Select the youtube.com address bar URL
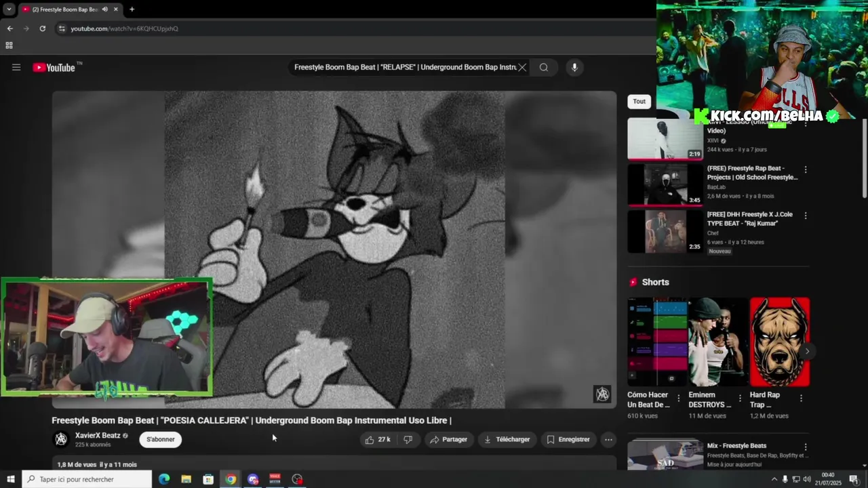868x488 pixels. pyautogui.click(x=125, y=28)
